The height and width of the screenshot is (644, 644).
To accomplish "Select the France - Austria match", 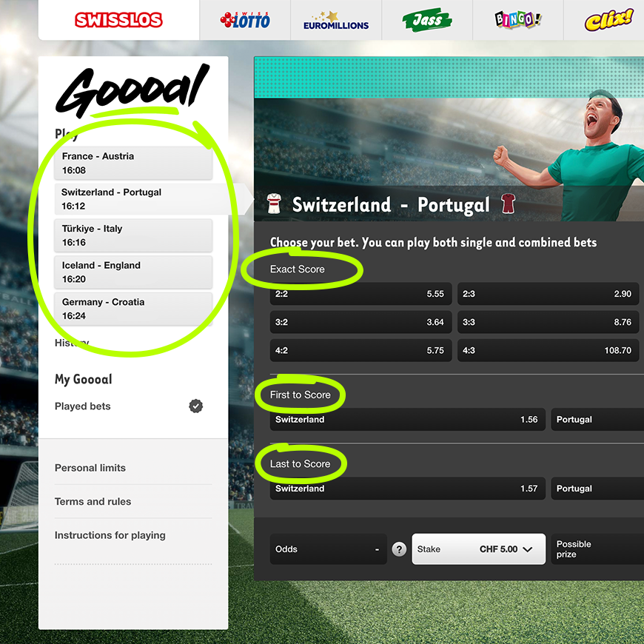I will (133, 163).
